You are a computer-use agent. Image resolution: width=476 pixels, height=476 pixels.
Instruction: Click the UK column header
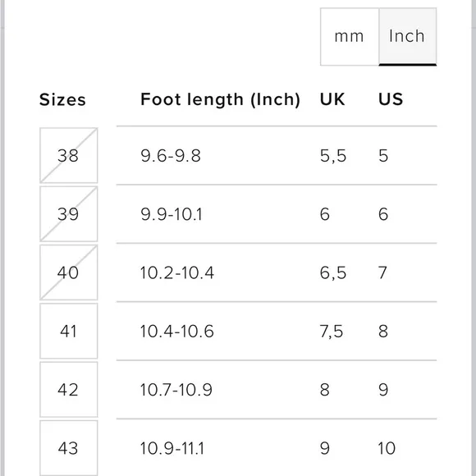tap(332, 99)
